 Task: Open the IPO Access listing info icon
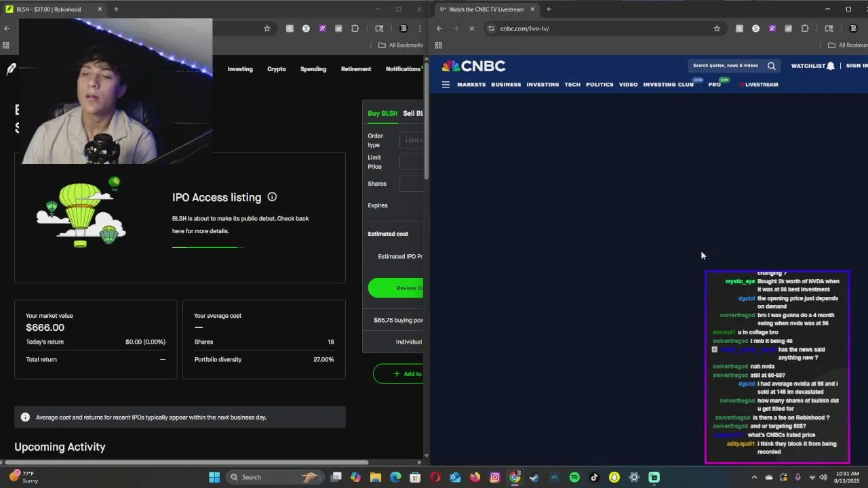(272, 197)
